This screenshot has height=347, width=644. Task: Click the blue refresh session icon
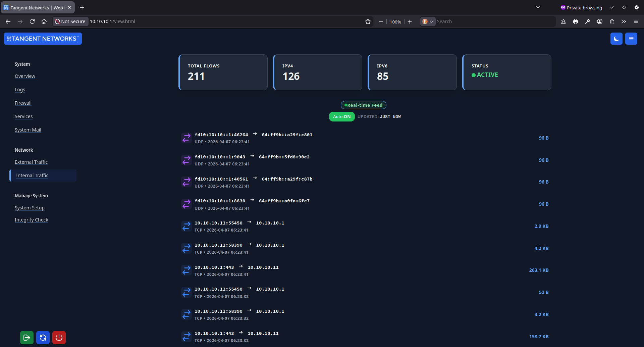43,337
